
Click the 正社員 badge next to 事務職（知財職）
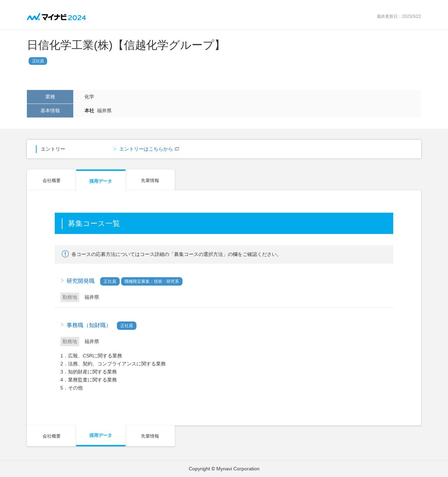[127, 326]
